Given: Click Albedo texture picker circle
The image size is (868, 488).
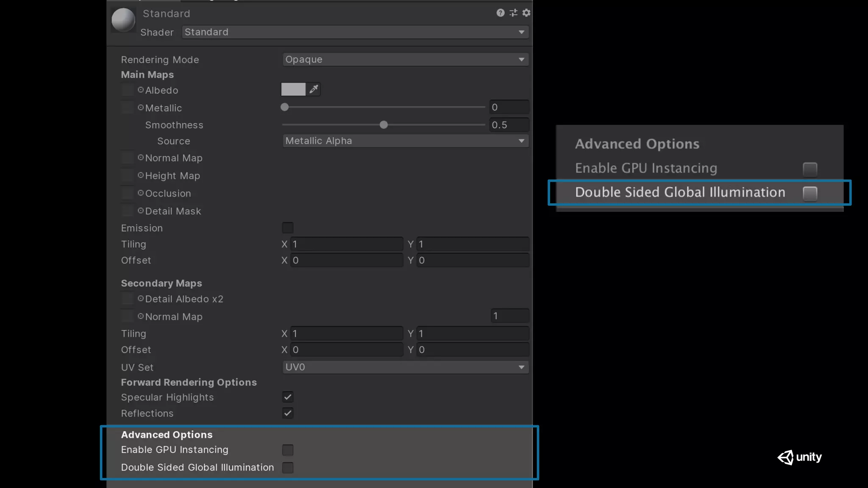Looking at the screenshot, I should (141, 90).
